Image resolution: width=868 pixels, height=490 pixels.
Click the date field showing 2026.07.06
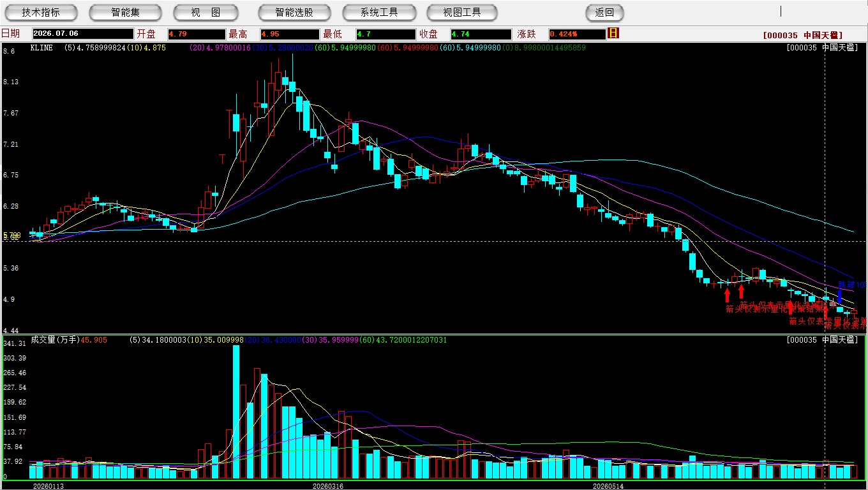(x=82, y=34)
